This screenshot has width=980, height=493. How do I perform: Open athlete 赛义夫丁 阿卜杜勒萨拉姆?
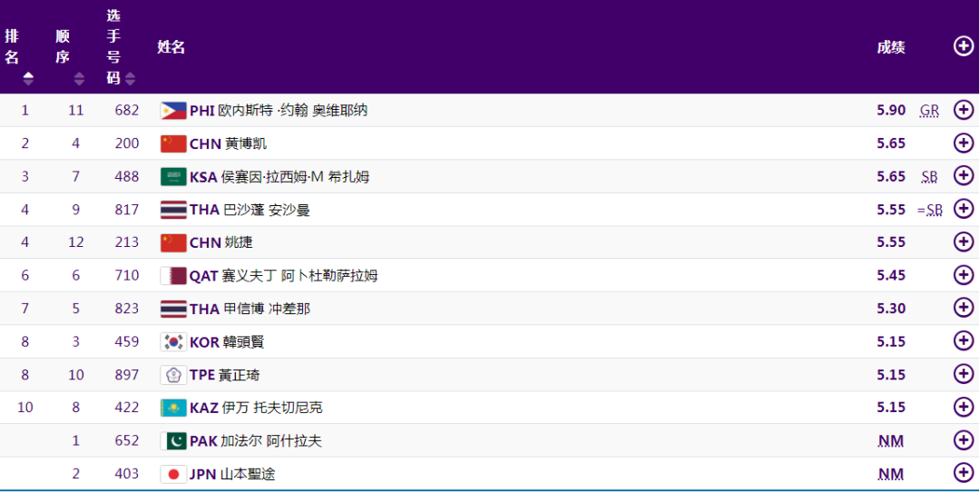pyautogui.click(x=300, y=276)
